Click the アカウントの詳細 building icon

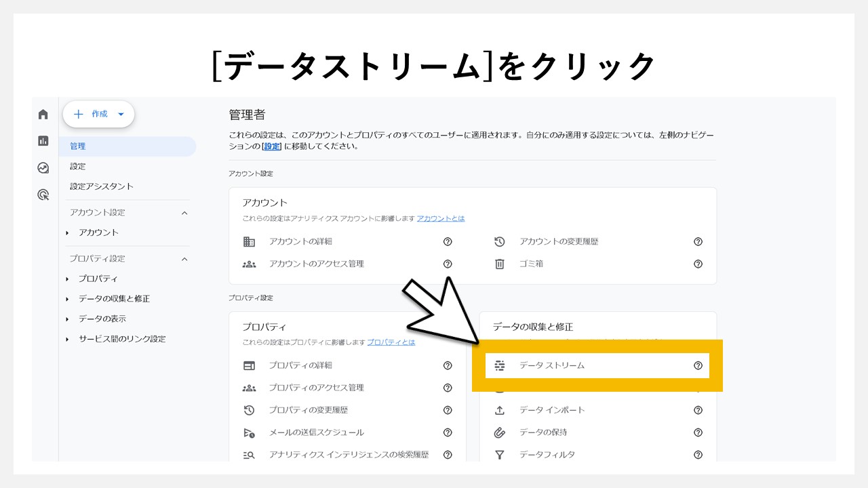click(250, 241)
